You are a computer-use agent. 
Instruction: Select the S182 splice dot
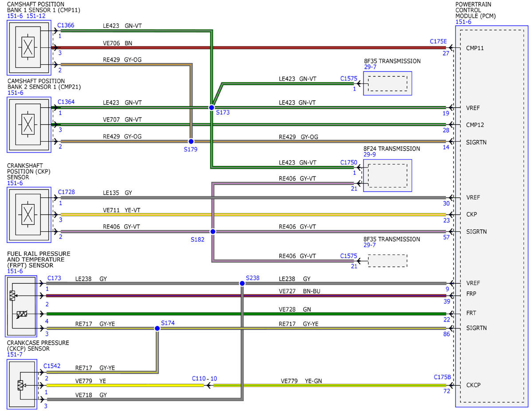coord(213,231)
